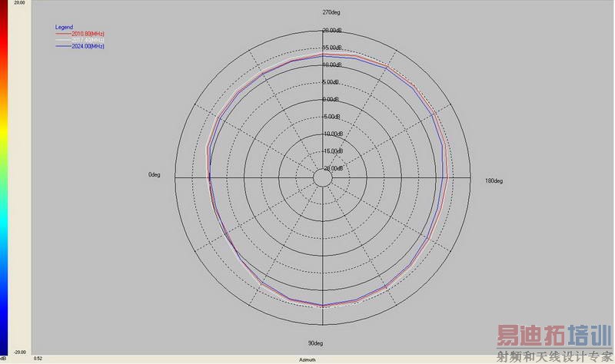Click the 0.00dB ring label
615x364 pixels.
pos(331,99)
